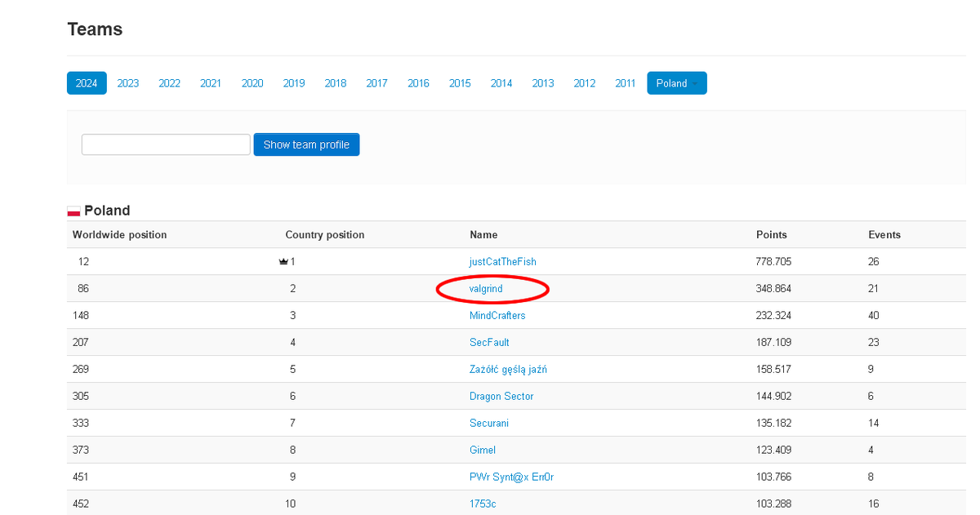Click the Poland flag icon
The image size is (980, 515).
73,211
